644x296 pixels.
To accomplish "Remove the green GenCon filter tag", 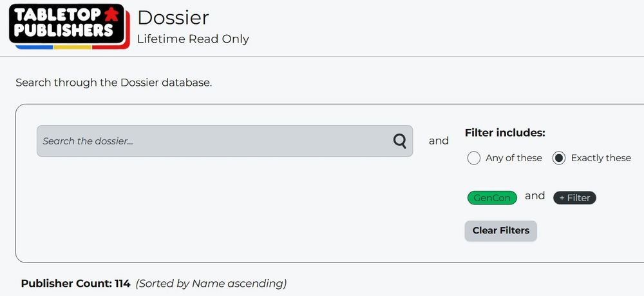I will click(492, 198).
